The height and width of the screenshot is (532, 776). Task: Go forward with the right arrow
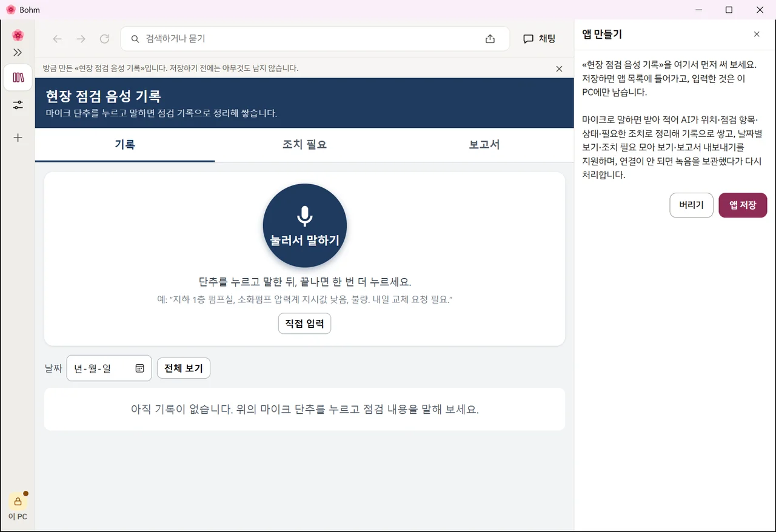click(81, 39)
